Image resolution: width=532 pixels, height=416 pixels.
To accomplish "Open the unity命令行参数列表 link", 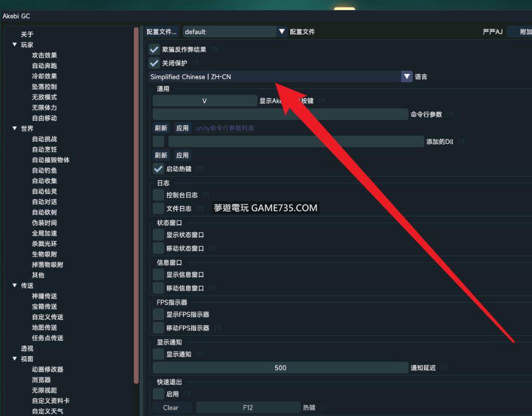I will pyautogui.click(x=225, y=128).
